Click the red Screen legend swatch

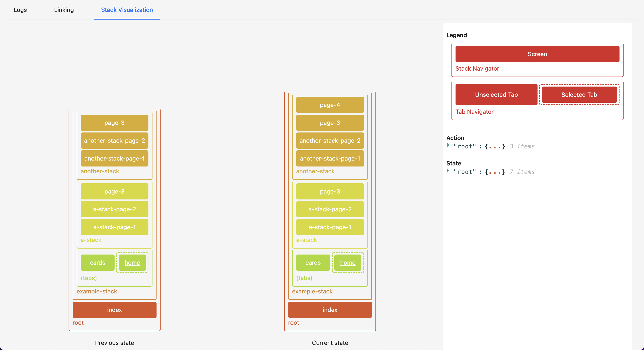(x=537, y=54)
